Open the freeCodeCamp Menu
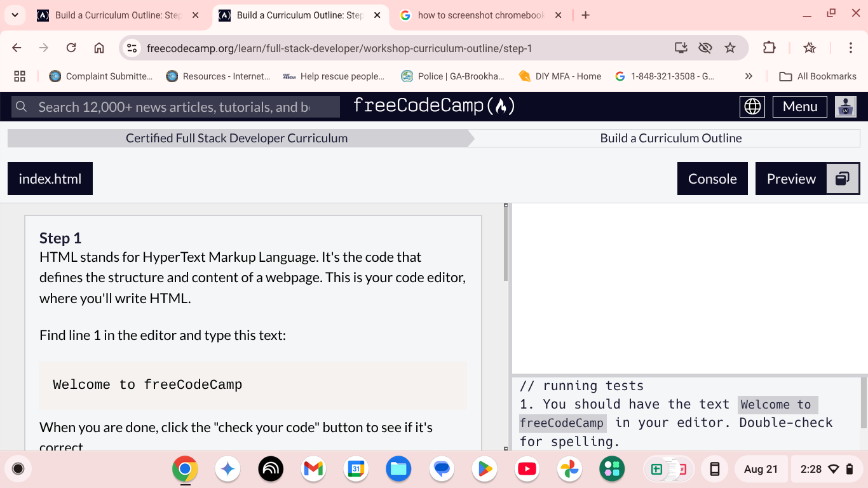868x488 pixels. click(799, 106)
